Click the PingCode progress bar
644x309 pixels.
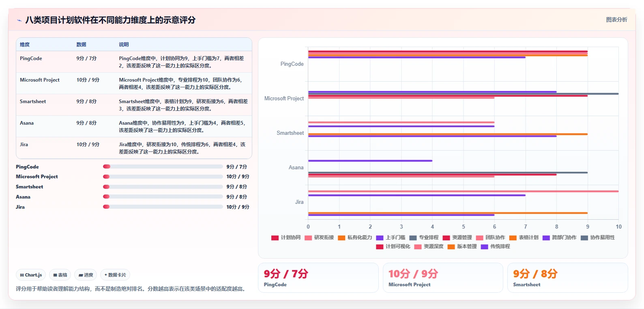[x=163, y=166]
